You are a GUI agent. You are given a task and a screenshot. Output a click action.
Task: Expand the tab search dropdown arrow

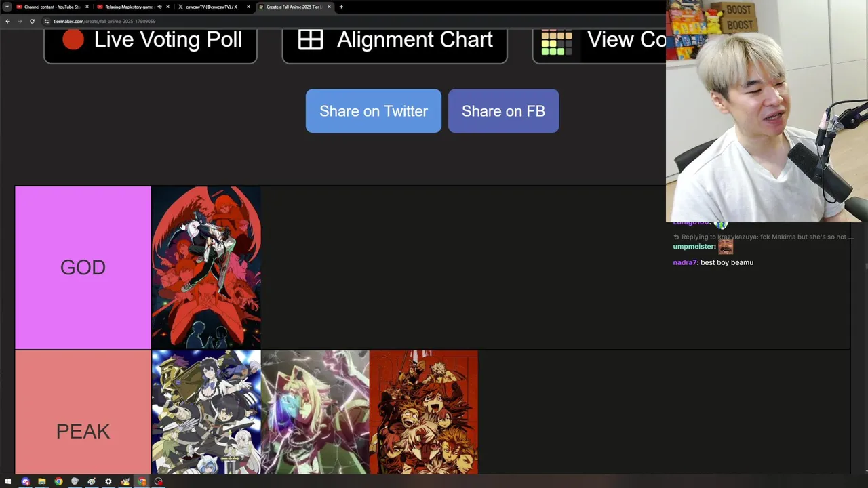pos(7,7)
